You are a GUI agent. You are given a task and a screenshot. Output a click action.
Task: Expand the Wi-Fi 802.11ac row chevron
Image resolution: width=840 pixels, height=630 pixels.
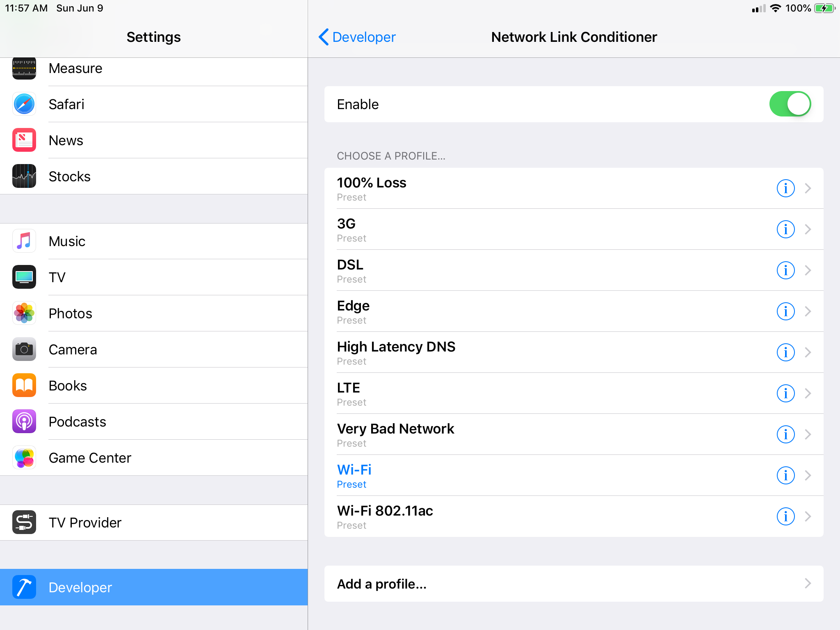tap(808, 516)
